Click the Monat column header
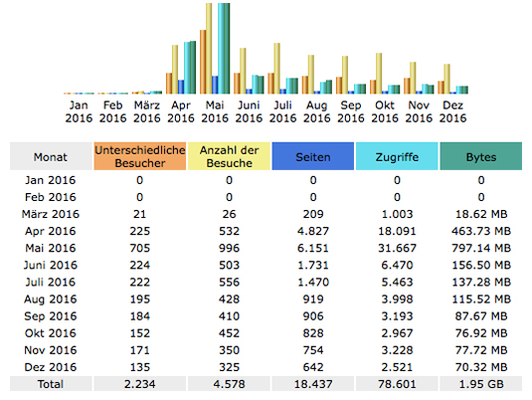 tap(51, 156)
